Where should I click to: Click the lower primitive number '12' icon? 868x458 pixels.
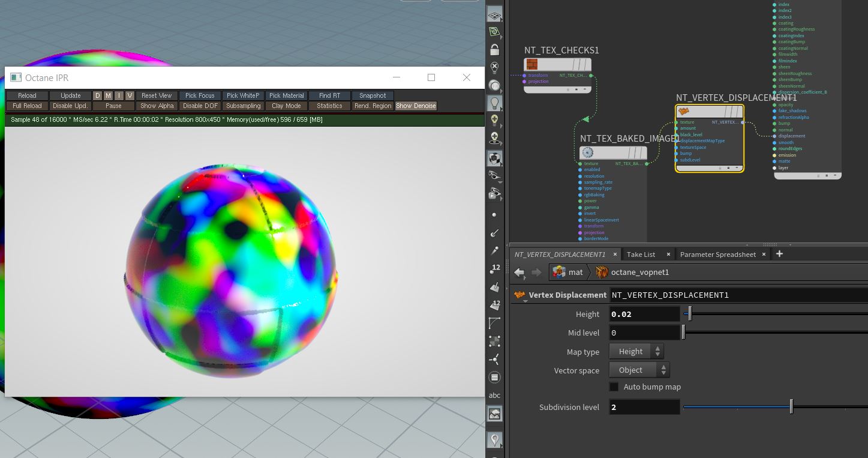point(495,305)
